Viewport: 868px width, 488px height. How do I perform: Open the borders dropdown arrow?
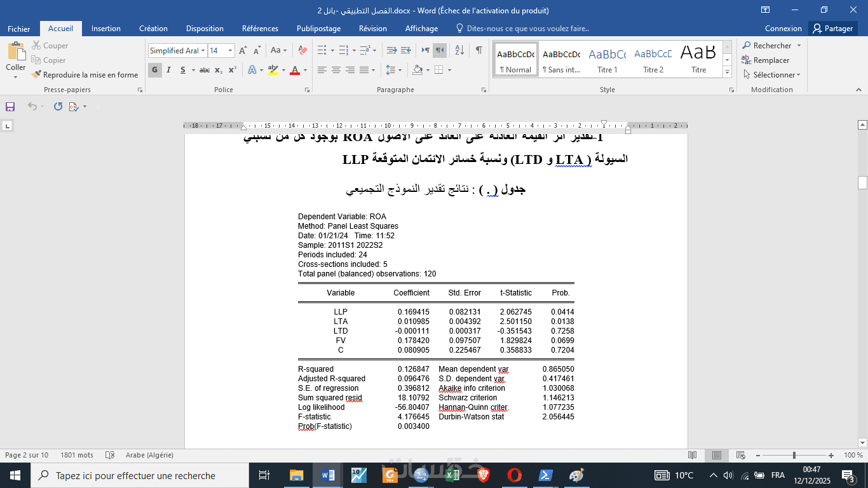(x=449, y=70)
